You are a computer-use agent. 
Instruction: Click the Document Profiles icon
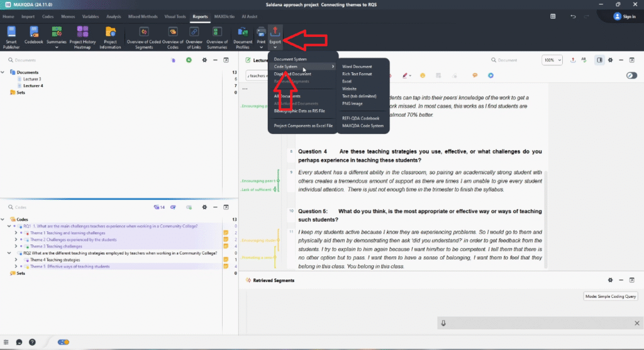click(x=243, y=33)
